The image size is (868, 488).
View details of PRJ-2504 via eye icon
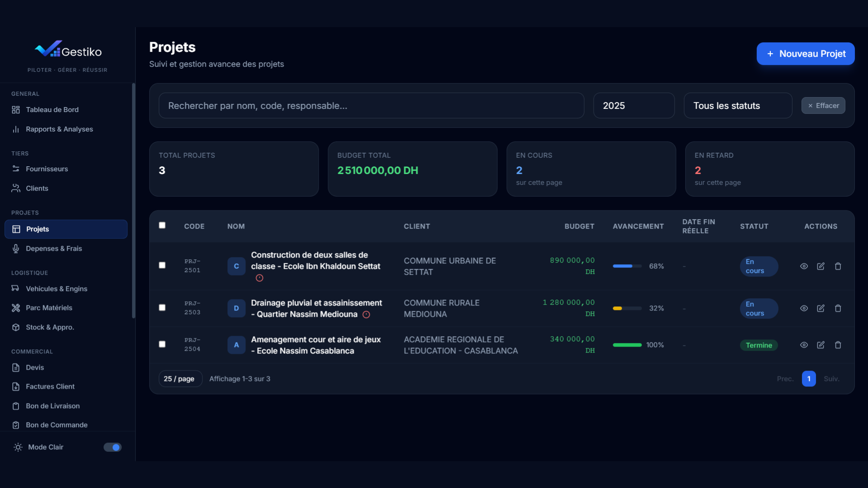click(804, 345)
